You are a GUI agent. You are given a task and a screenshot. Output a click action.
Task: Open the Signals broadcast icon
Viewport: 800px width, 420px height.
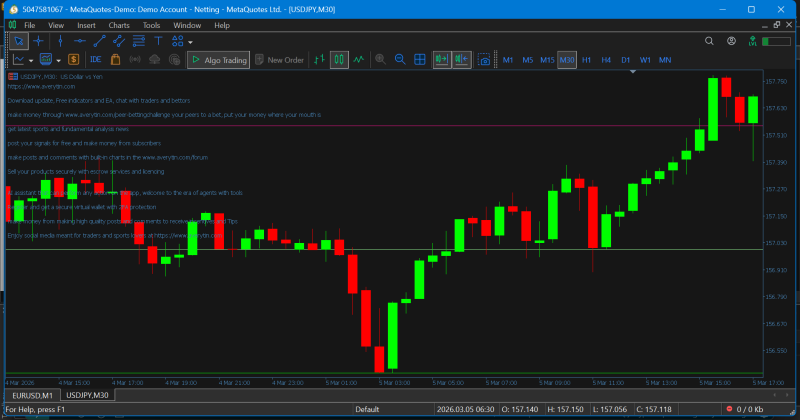(x=135, y=60)
